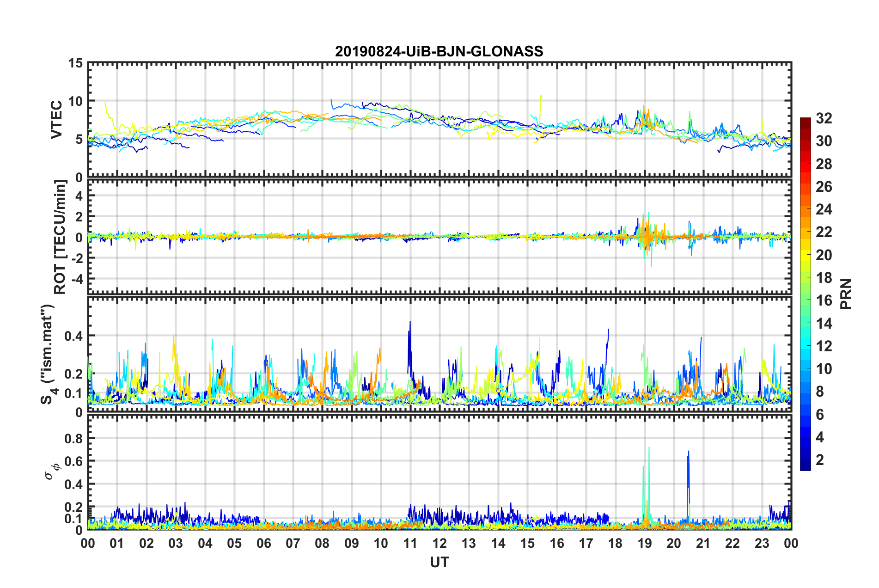Pick the green middle of the PRN colorbar

[x=805, y=294]
